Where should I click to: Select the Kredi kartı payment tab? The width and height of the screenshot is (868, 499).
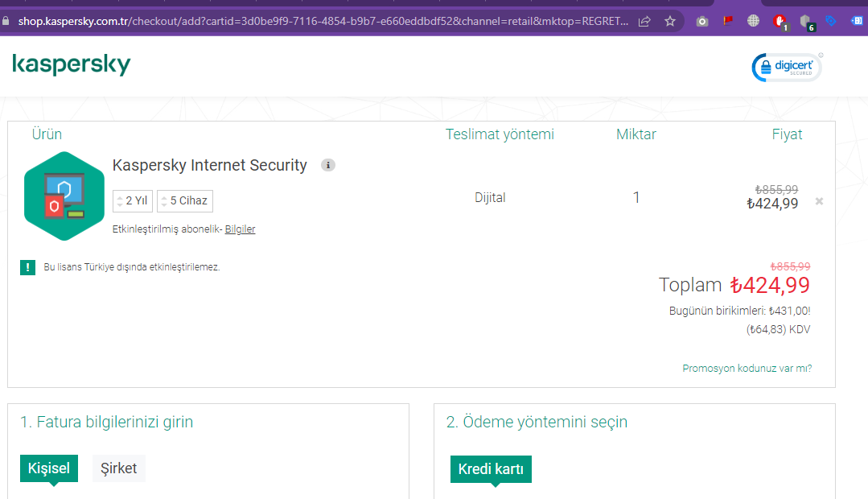pyautogui.click(x=491, y=469)
